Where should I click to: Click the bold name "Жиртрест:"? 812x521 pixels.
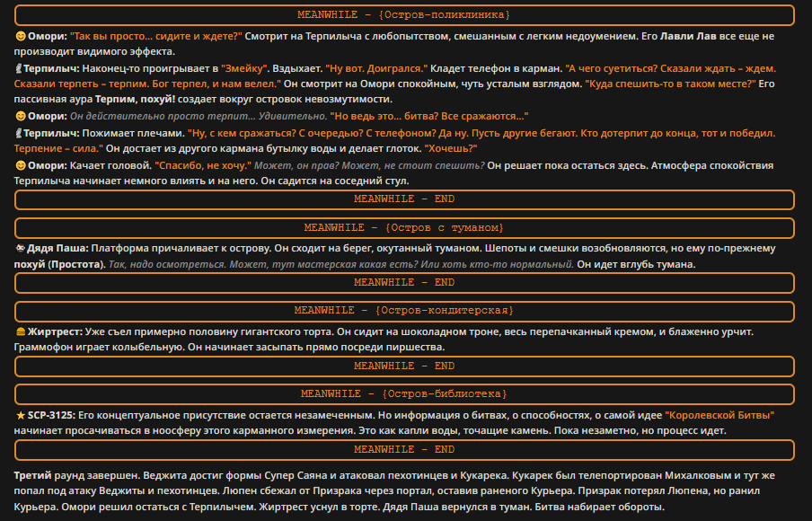[55, 331]
